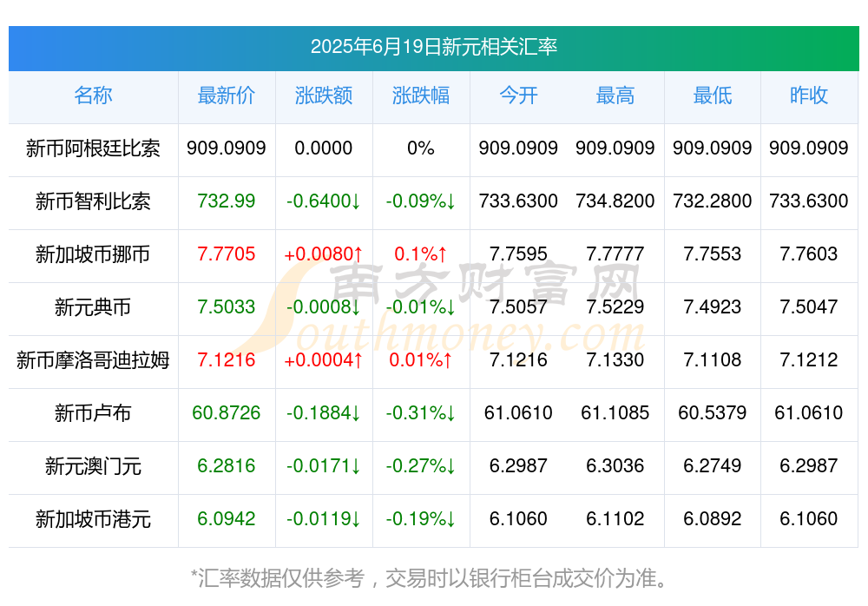Select the low value 7.7553

(x=713, y=254)
